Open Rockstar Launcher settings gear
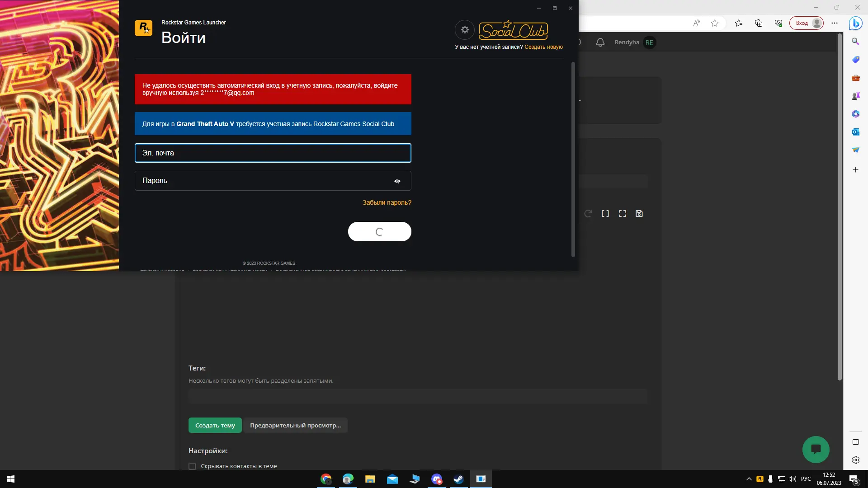Screen dimensions: 868x488 (x=464, y=30)
